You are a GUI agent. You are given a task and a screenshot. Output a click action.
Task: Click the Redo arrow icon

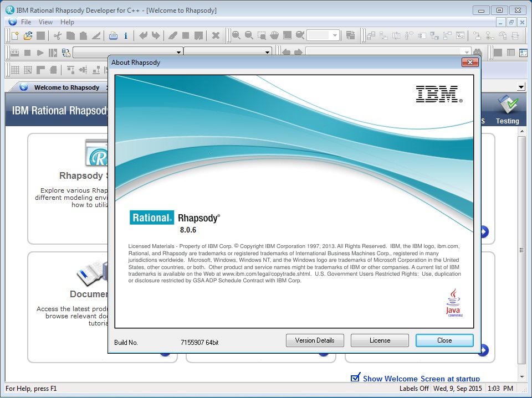click(156, 35)
